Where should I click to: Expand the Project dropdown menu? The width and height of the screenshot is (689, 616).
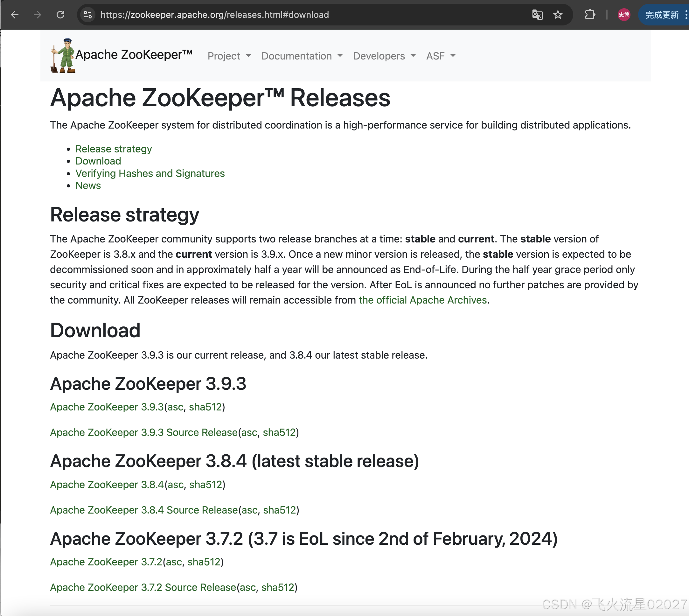click(x=229, y=56)
